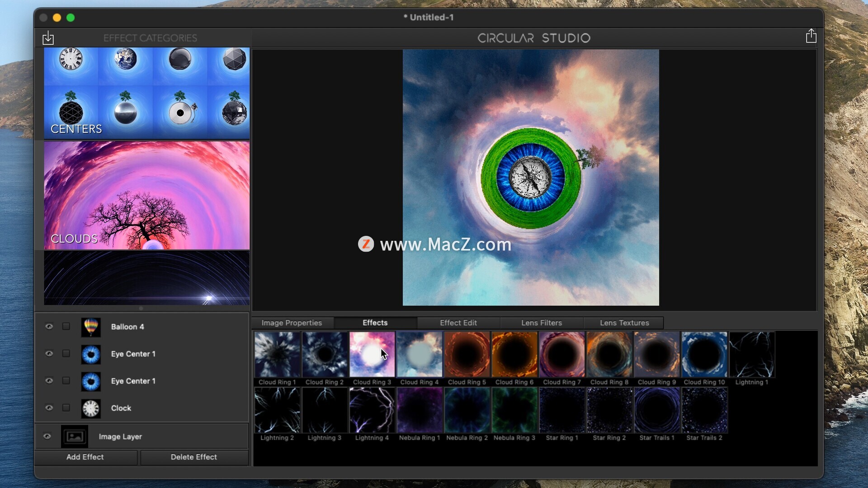This screenshot has height=488, width=868.
Task: Apply the Lightning 4 effect
Action: point(372,410)
